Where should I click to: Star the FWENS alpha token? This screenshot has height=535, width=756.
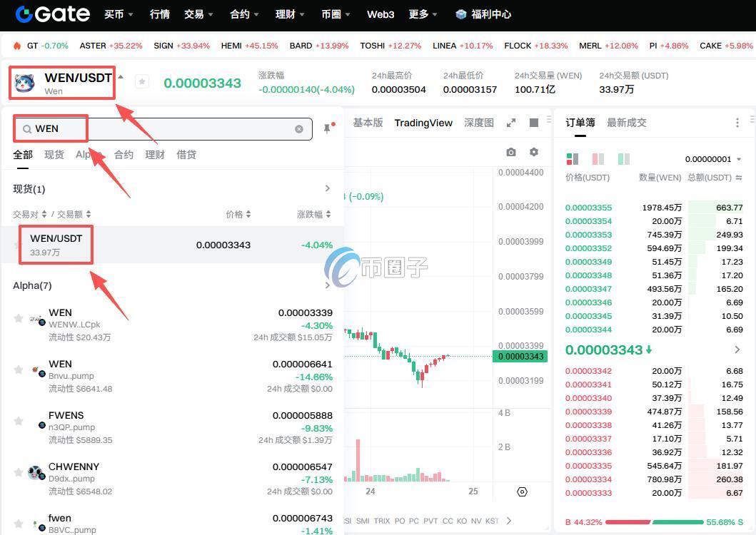tap(19, 421)
